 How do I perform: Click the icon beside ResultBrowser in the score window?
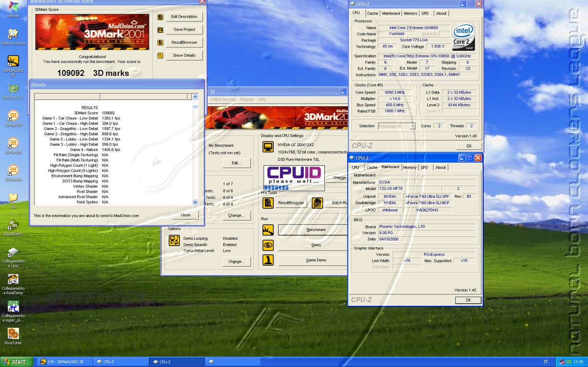coord(160,43)
